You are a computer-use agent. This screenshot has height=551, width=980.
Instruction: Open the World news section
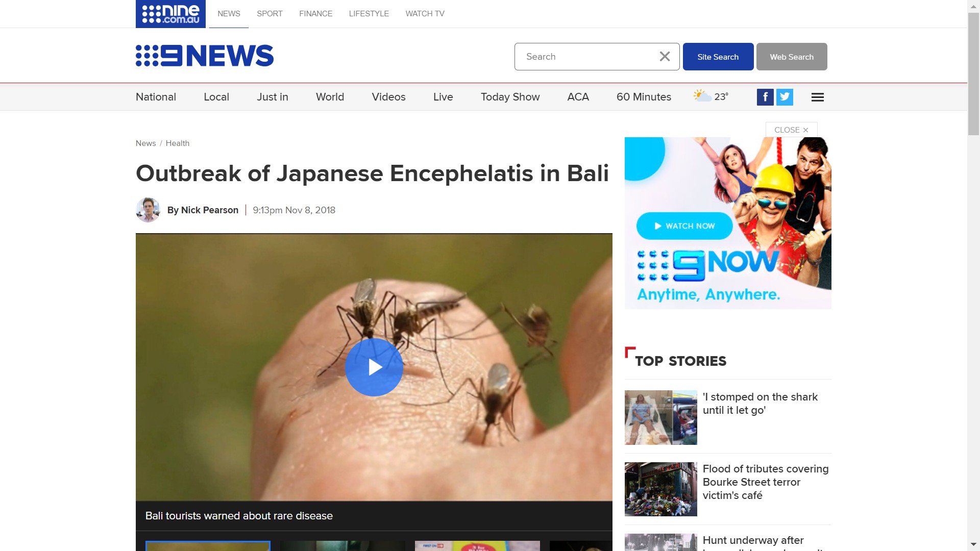coord(330,97)
